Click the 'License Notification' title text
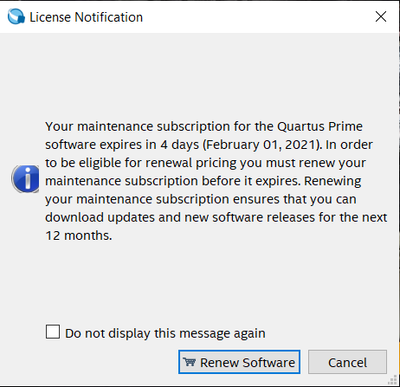Viewport: 400px width, 387px height. click(86, 17)
